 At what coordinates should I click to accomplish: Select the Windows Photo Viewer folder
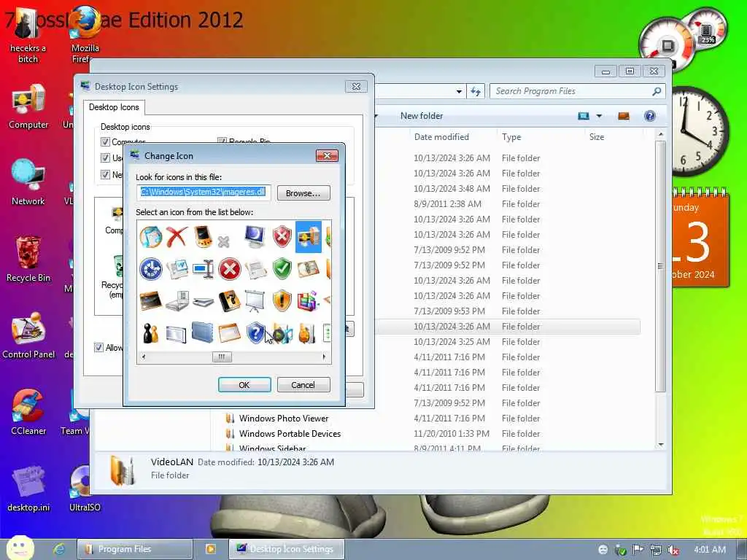coord(284,418)
